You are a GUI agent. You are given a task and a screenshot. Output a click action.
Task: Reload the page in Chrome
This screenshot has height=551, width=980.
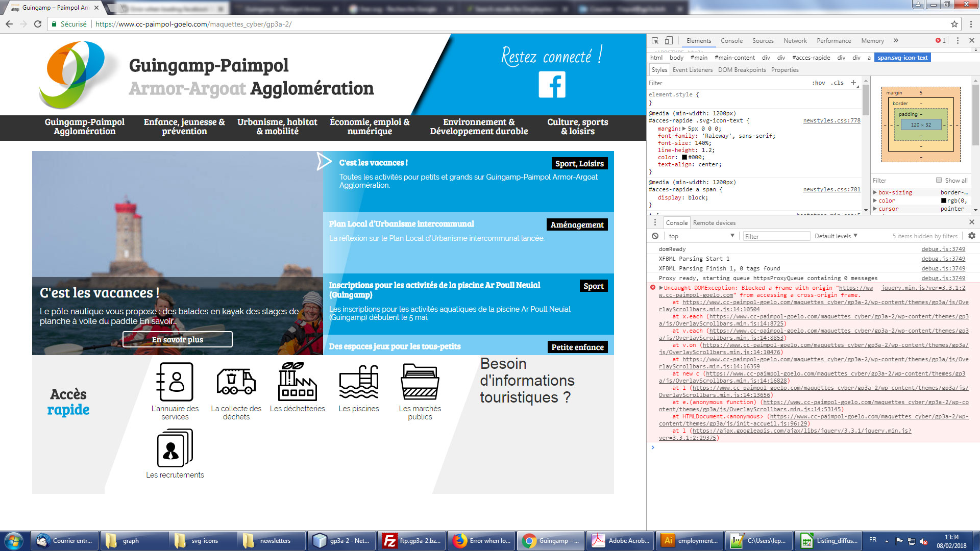point(38,24)
